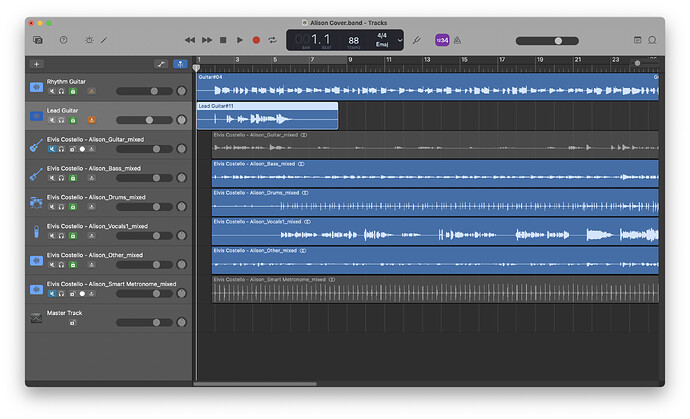Image resolution: width=690 pixels, height=419 pixels.
Task: Open the 4/4 time signature popup
Action: pyautogui.click(x=382, y=35)
